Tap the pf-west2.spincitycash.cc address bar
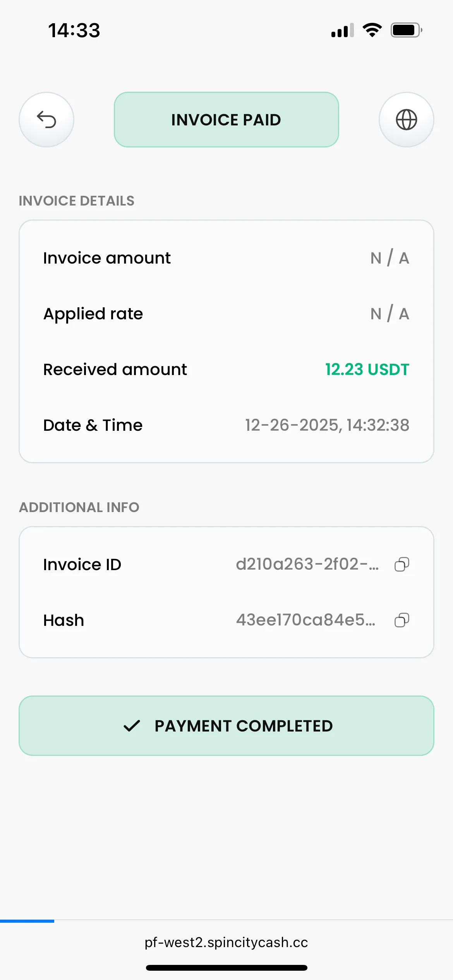This screenshot has height=980, width=453. [226, 942]
